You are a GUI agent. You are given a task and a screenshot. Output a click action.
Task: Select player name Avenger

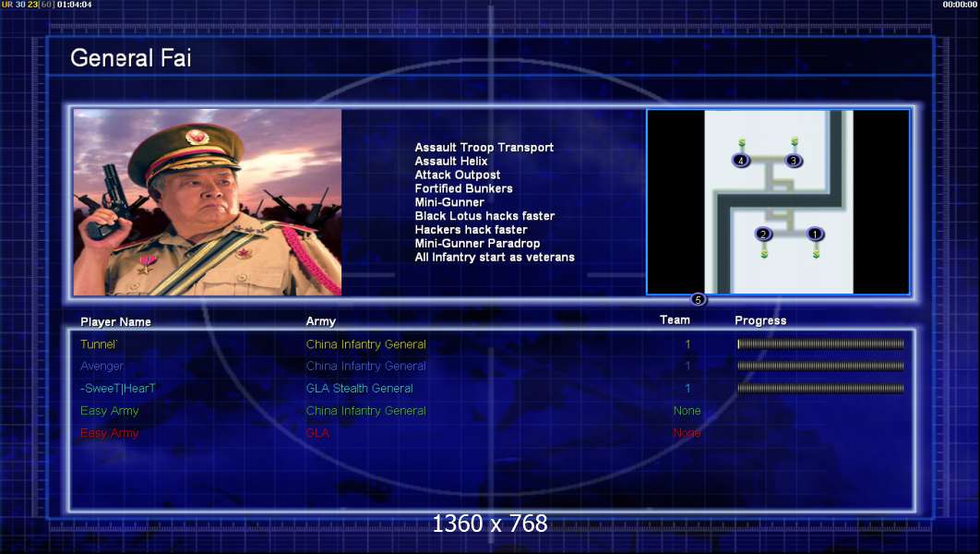click(102, 367)
